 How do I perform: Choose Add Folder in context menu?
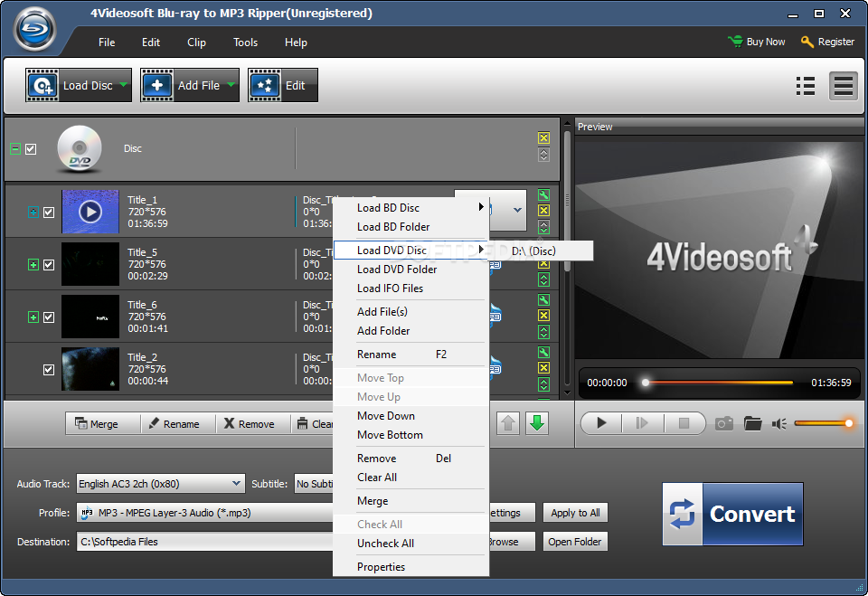point(410,331)
